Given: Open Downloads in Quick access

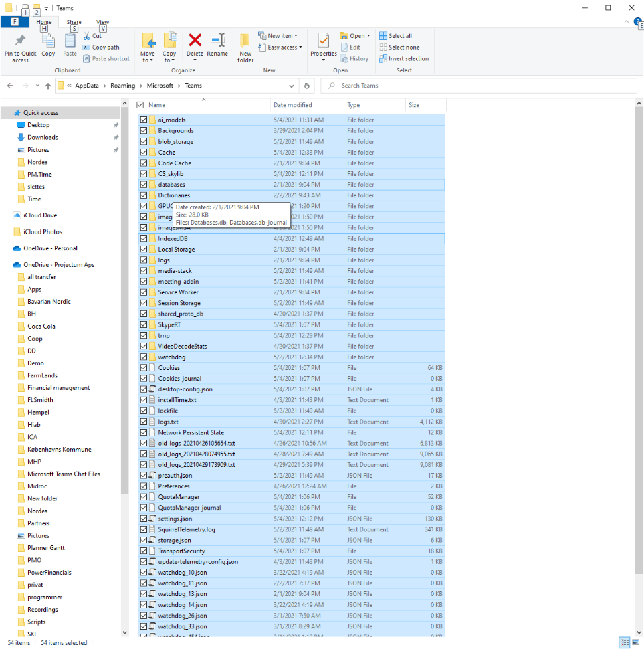Looking at the screenshot, I should pos(43,137).
